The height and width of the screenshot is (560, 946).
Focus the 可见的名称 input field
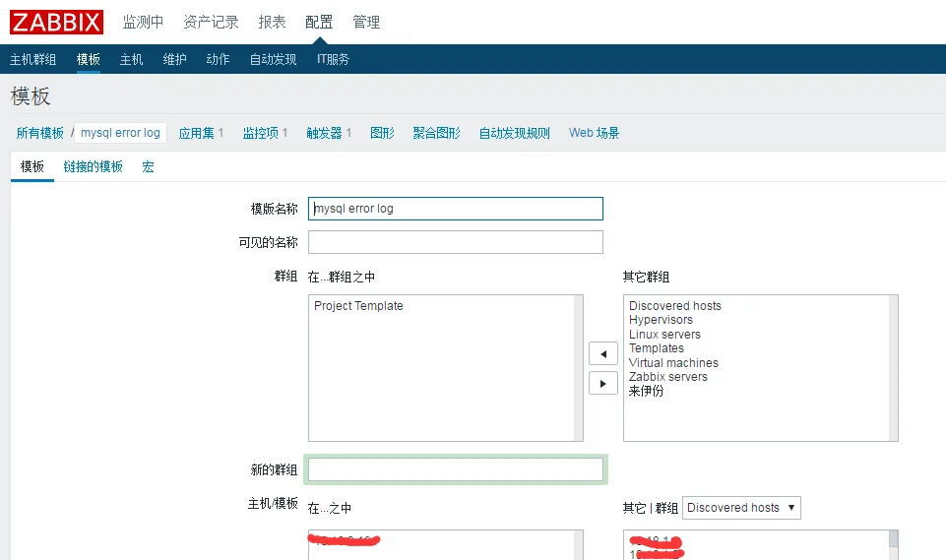click(456, 242)
